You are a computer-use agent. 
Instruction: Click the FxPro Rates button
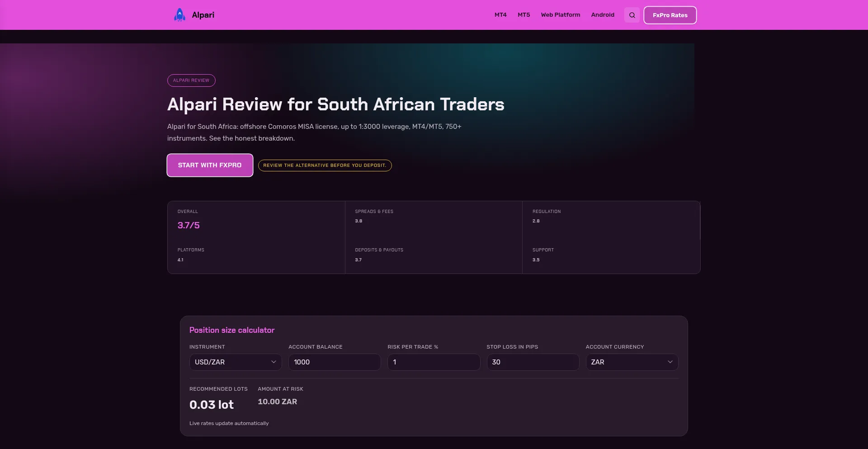click(x=670, y=15)
